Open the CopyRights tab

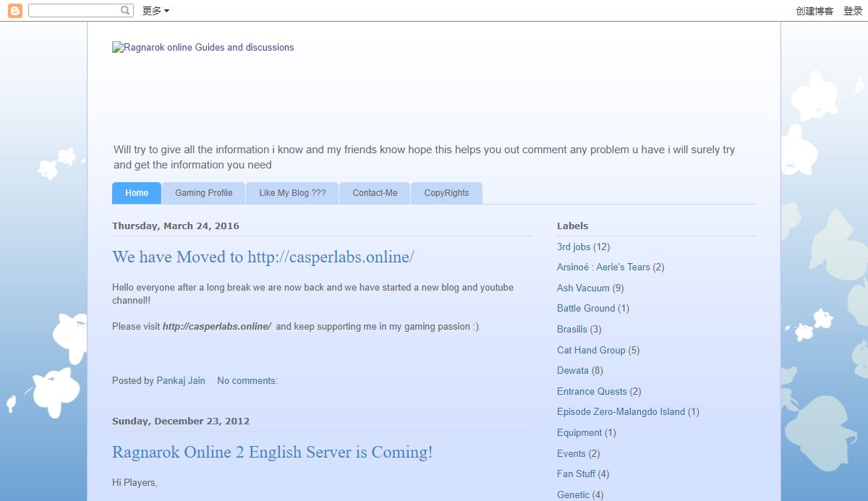pyautogui.click(x=446, y=193)
